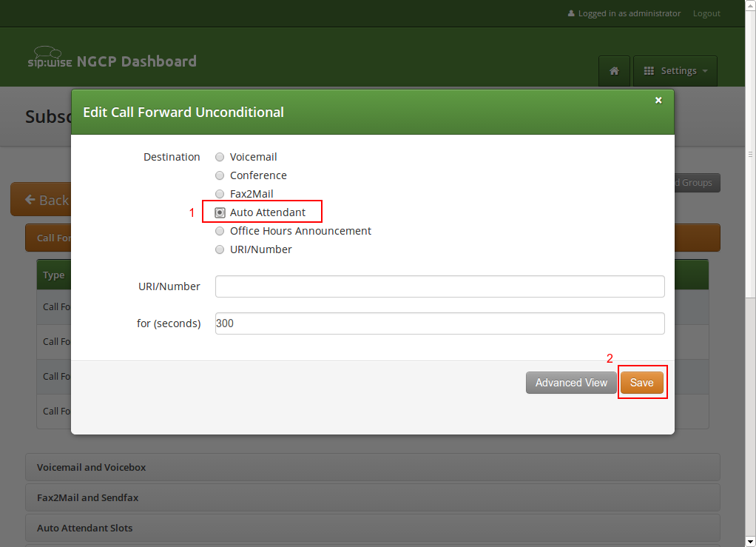
Task: Close the Edit Call Forward dialog
Action: [658, 101]
